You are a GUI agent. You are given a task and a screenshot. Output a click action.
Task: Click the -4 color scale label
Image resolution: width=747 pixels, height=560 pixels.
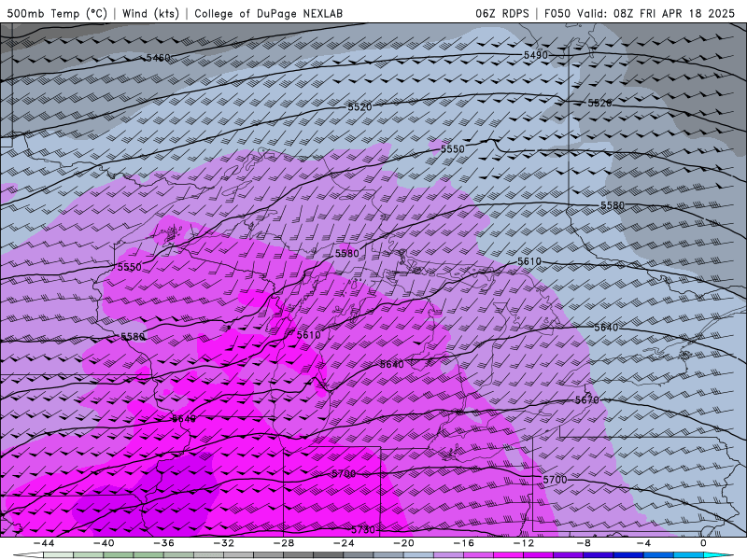[x=643, y=543]
